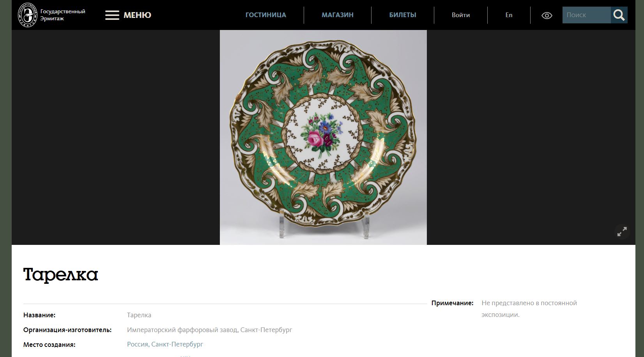
Task: Toggle the eye accessibility view mode
Action: click(x=547, y=16)
